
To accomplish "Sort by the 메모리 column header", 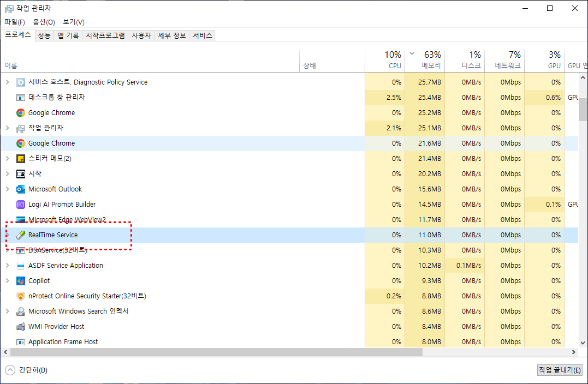I will pyautogui.click(x=425, y=60).
